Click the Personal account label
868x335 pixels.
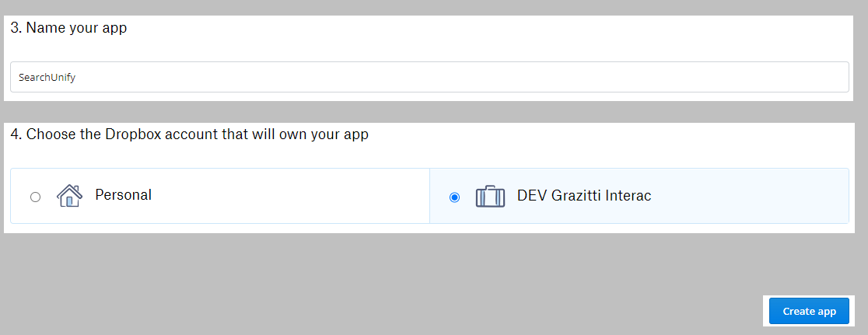[x=123, y=195]
